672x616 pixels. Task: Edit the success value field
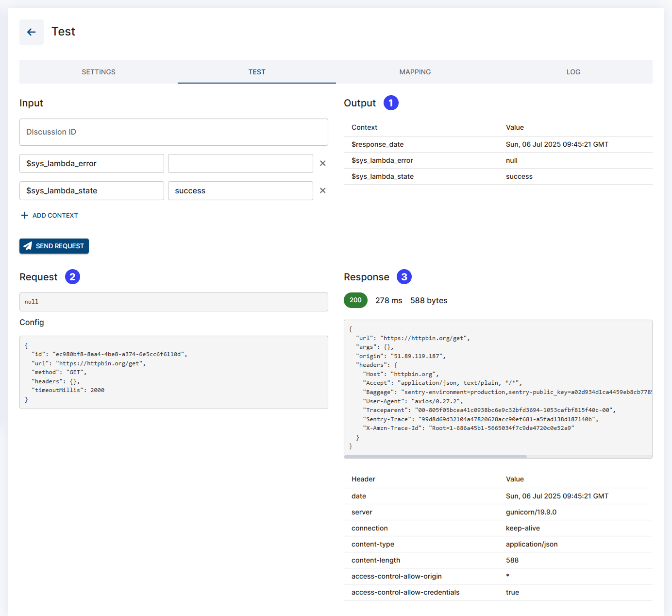pos(240,190)
